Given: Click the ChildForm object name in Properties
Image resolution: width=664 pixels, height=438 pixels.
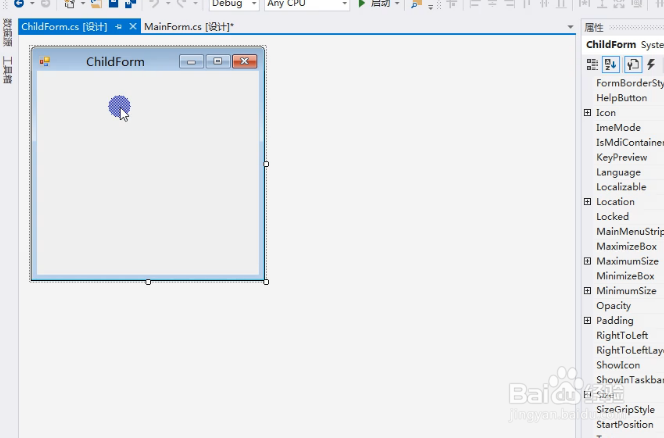Looking at the screenshot, I should 611,44.
